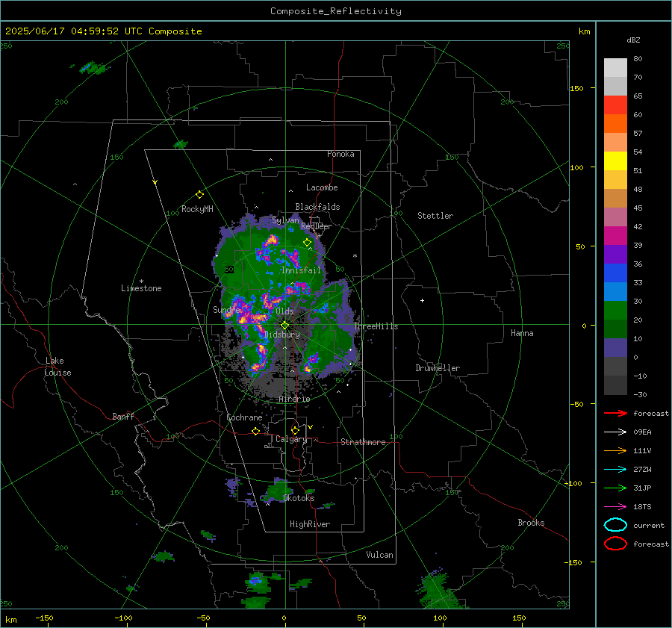Click the Okotoks town label

299,498
